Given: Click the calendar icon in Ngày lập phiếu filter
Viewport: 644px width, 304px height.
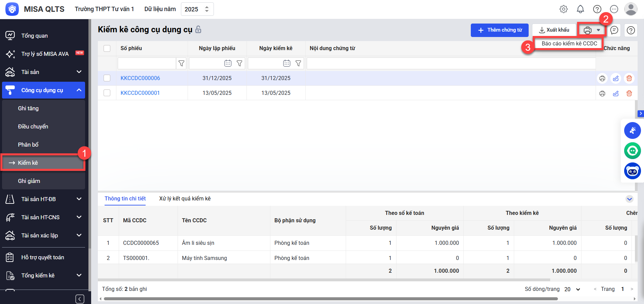Looking at the screenshot, I should (228, 63).
